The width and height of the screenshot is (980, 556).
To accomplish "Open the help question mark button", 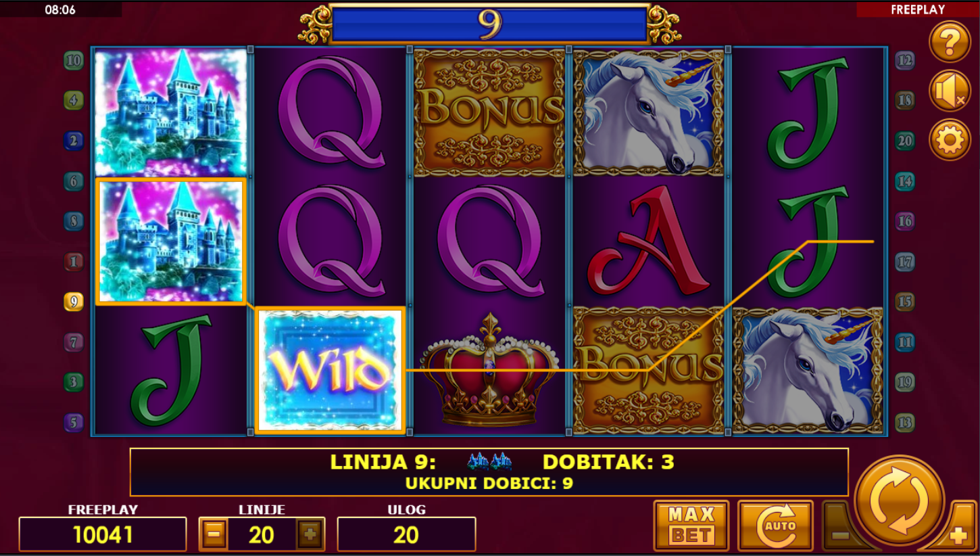I will [x=950, y=42].
